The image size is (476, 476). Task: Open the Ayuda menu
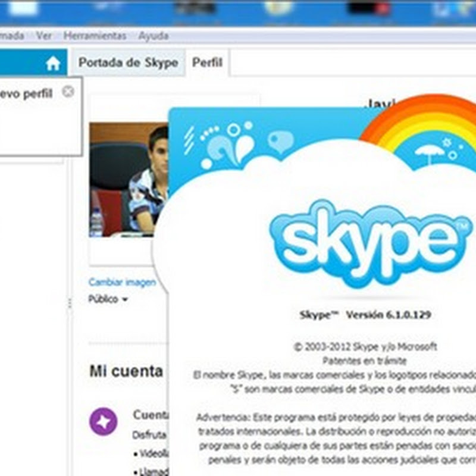tap(154, 36)
